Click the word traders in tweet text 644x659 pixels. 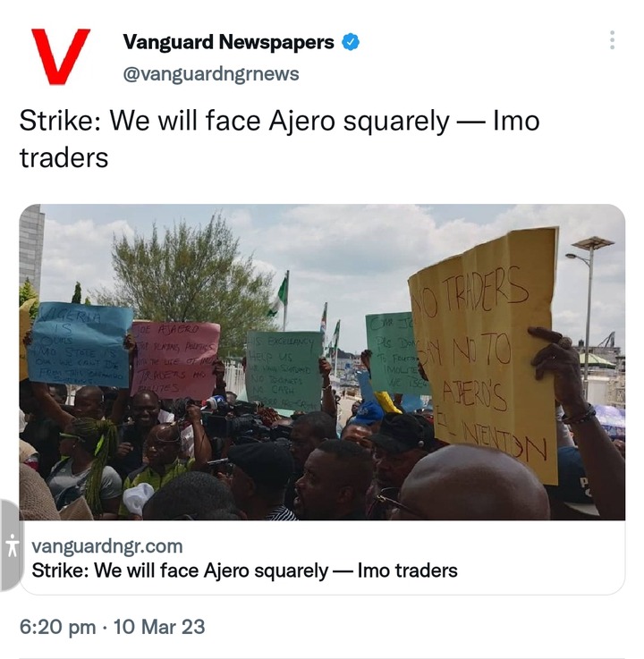(64, 158)
